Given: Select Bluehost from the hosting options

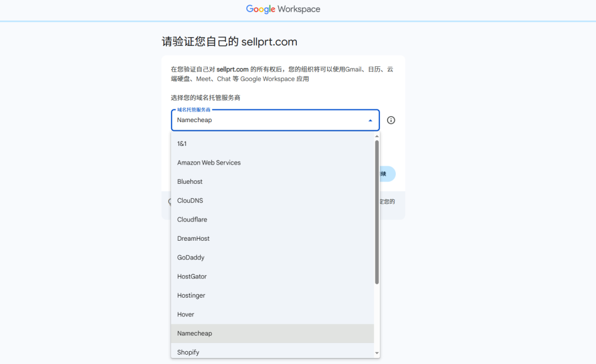Looking at the screenshot, I should [189, 181].
